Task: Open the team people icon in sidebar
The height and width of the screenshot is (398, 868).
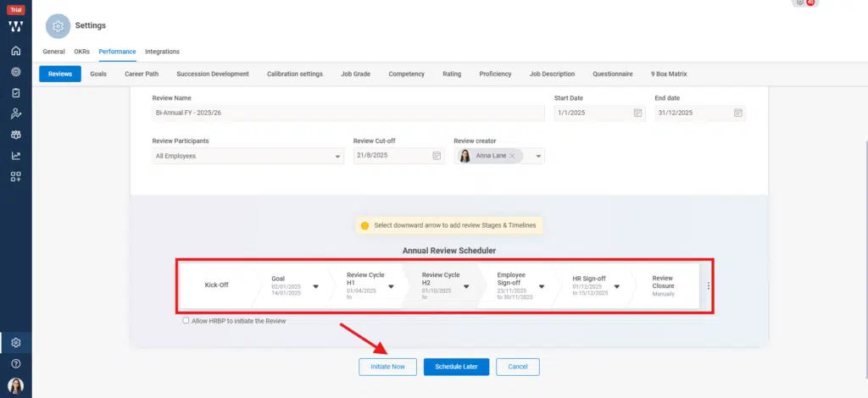Action: tap(16, 135)
